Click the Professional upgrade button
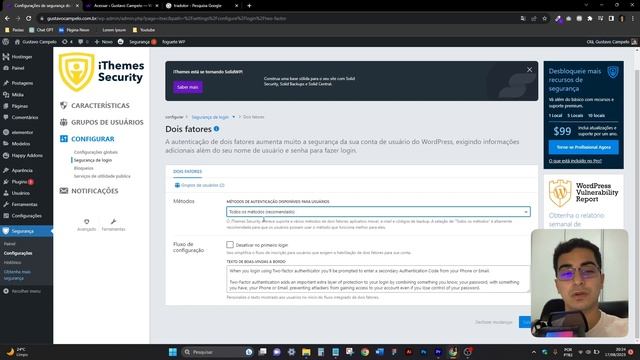This screenshot has width=640, height=360. 583,147
